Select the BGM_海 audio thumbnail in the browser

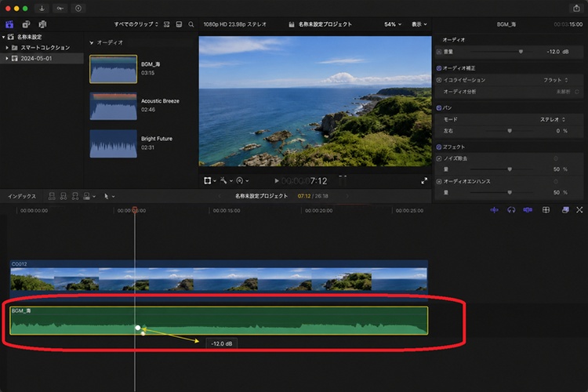click(x=113, y=69)
